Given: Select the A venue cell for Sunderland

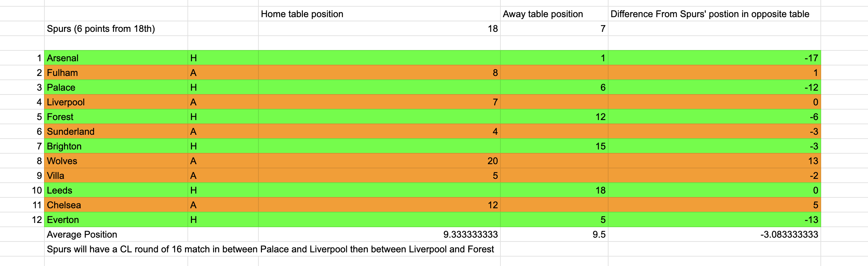Looking at the screenshot, I should (x=223, y=131).
